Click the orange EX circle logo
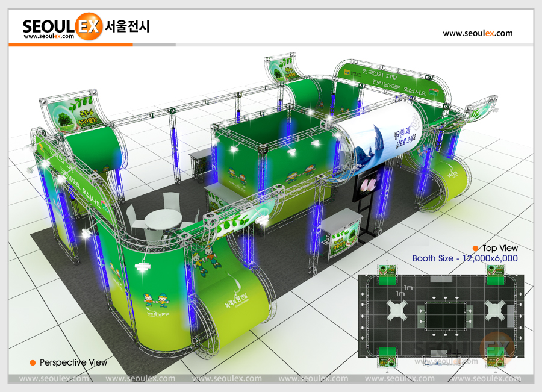Viewport: 542px width, 392px height. [90, 28]
